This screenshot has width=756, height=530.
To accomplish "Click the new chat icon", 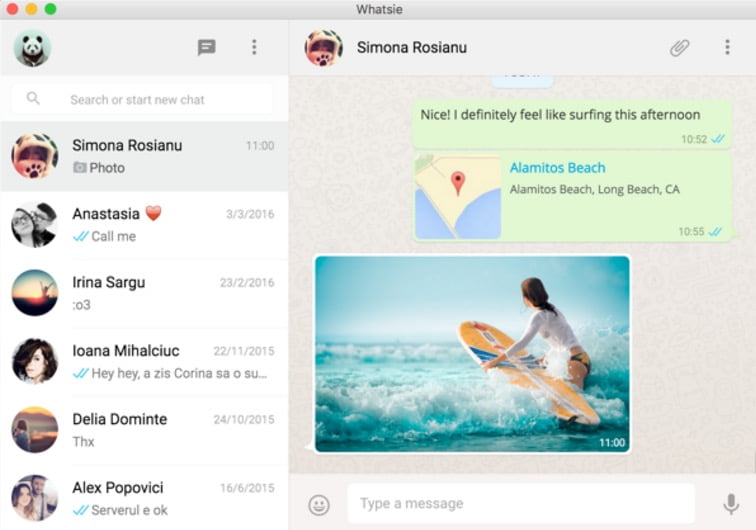I will [207, 47].
